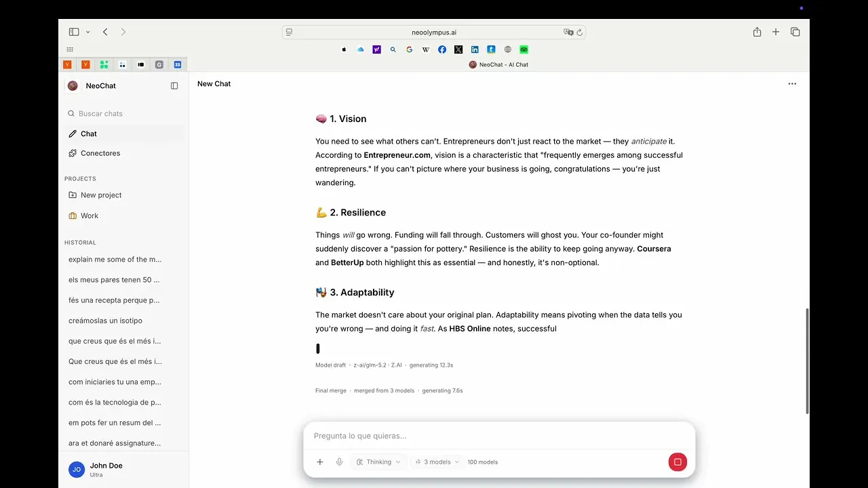Click the translate icon in address bar
The width and height of the screenshot is (868, 488).
568,32
